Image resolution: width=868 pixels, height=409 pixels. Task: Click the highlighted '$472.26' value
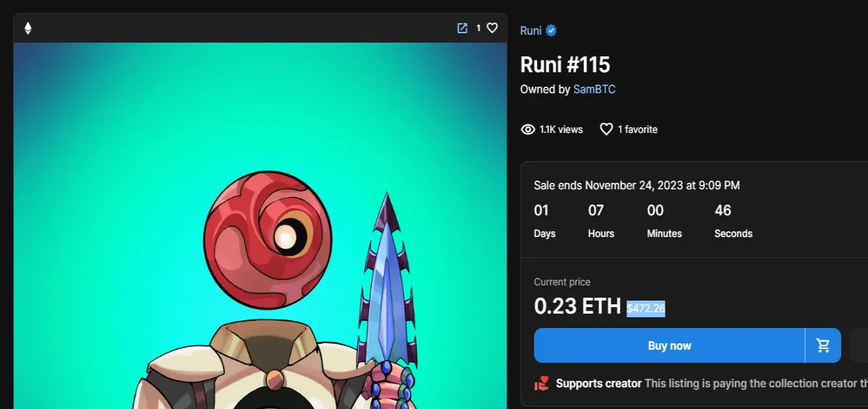pyautogui.click(x=646, y=309)
